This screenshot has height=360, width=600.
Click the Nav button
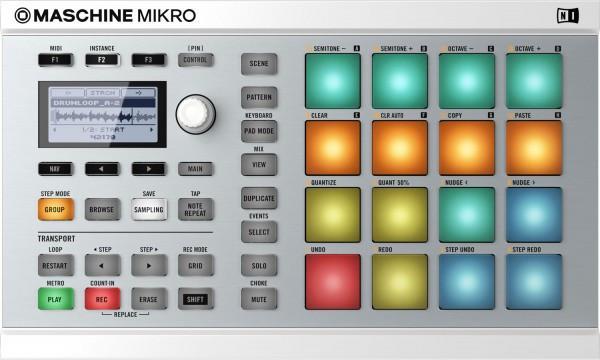coord(55,169)
